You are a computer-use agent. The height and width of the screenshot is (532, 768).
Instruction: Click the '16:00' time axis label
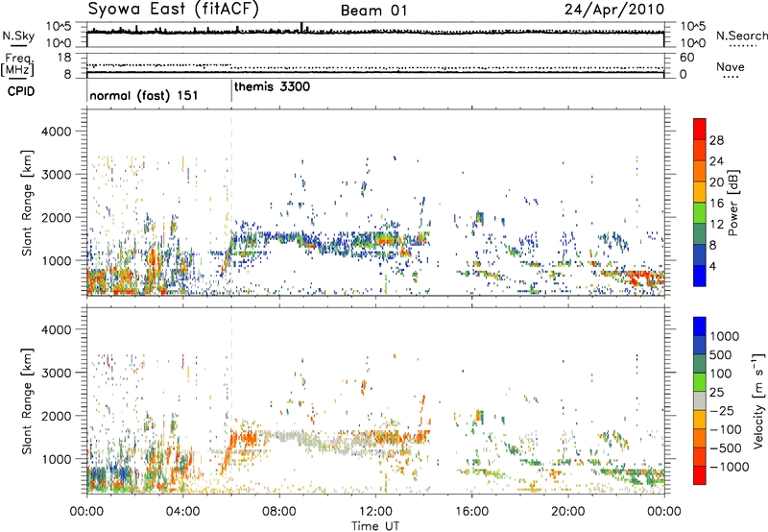pyautogui.click(x=471, y=512)
